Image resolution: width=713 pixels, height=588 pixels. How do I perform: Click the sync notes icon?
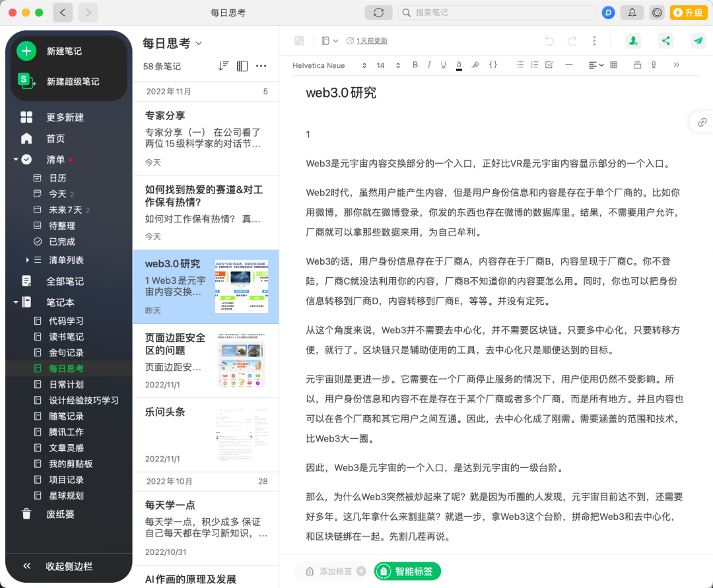click(x=378, y=13)
